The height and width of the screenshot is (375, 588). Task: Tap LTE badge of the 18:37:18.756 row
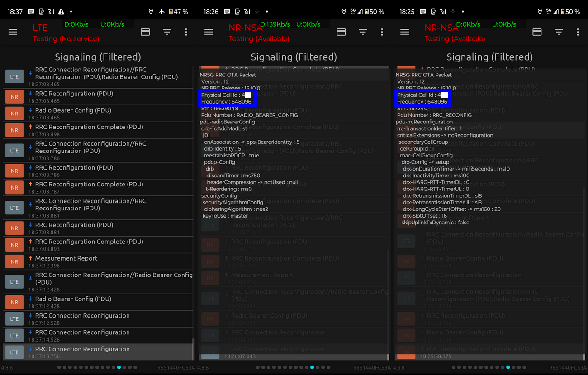click(14, 352)
